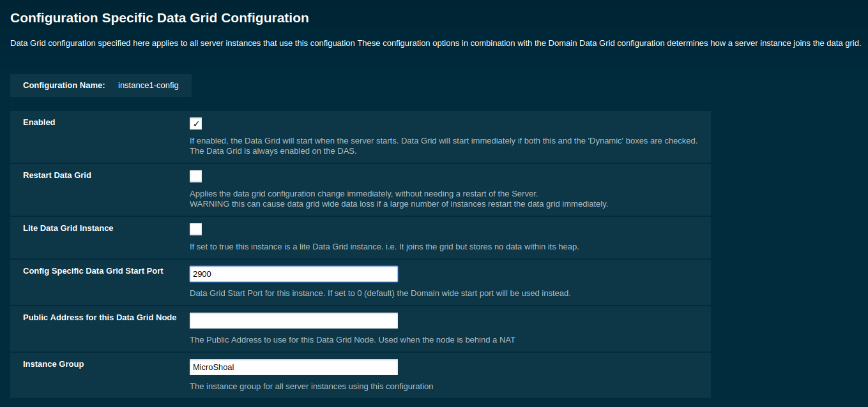Image resolution: width=868 pixels, height=407 pixels.
Task: Click inside the Data Grid Start Port field
Action: (293, 274)
